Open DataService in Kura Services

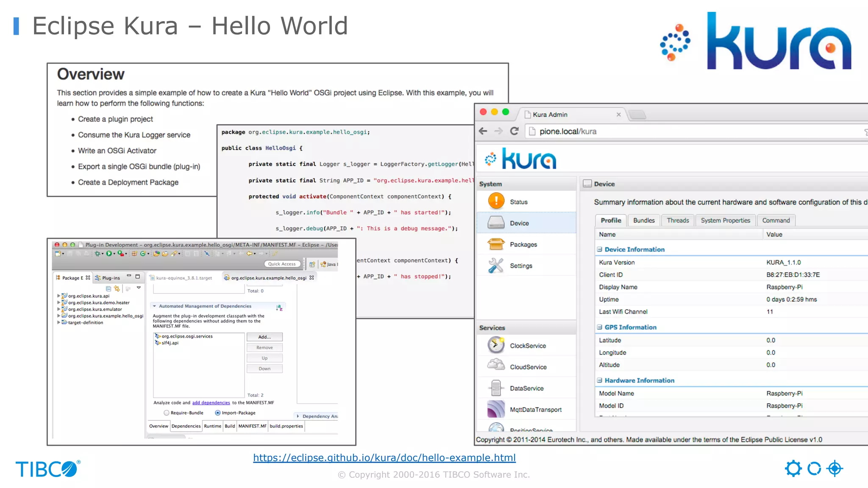click(x=526, y=388)
